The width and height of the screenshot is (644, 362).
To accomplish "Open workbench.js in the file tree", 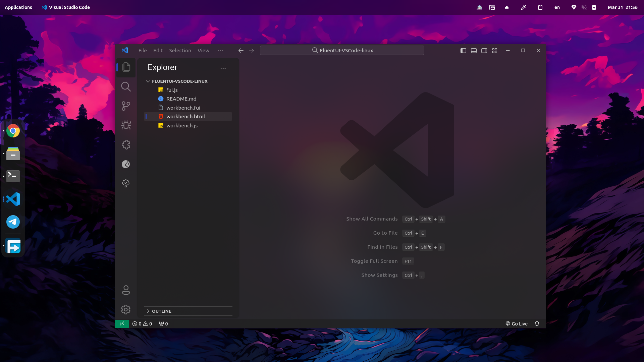I will tap(182, 126).
